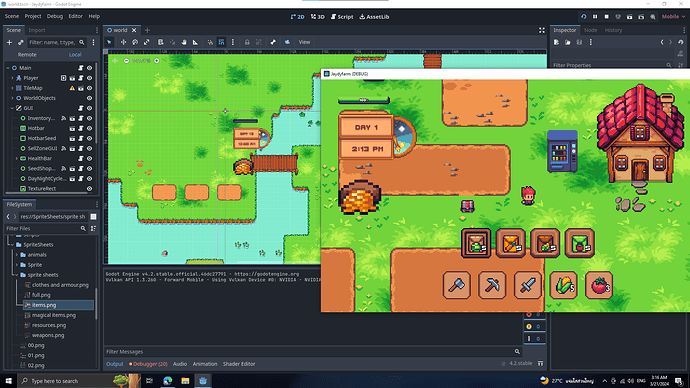Toggle visibility of HealthBar node
Image resolution: width=690 pixels, height=388 pixels.
coord(89,158)
